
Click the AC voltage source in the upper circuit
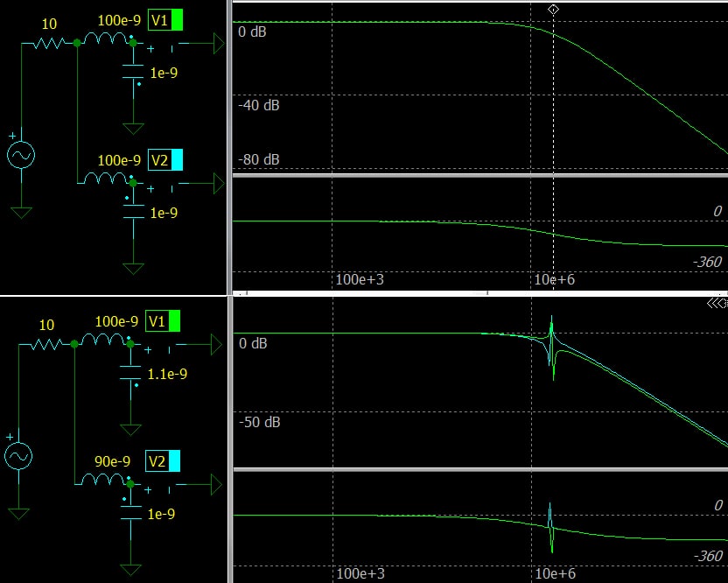point(21,155)
